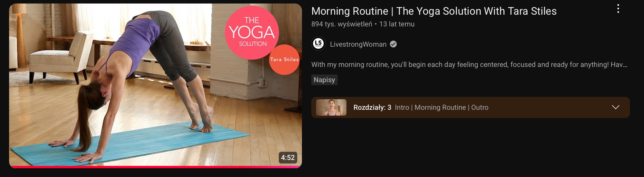Select the Outro chapter text
Image resolution: width=644 pixels, height=177 pixels.
(480, 107)
